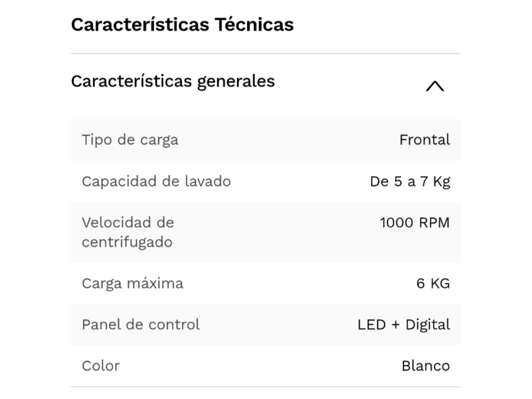Screen dimensions: 532x399
Task: Select the Carga máxima label
Action: click(133, 283)
